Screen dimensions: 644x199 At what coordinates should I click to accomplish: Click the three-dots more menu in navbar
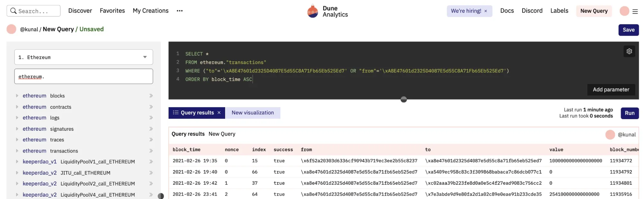tap(179, 11)
